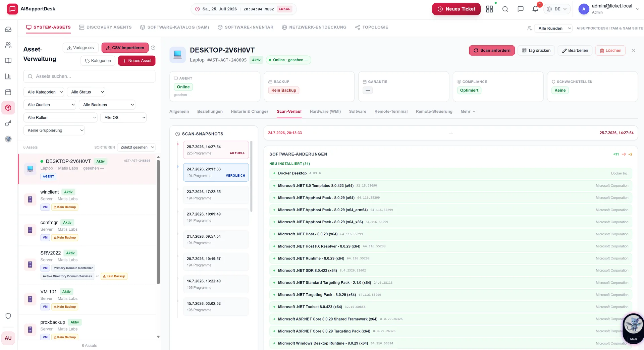Open the chat bubble icon in header
The height and width of the screenshot is (350, 644).
(521, 9)
